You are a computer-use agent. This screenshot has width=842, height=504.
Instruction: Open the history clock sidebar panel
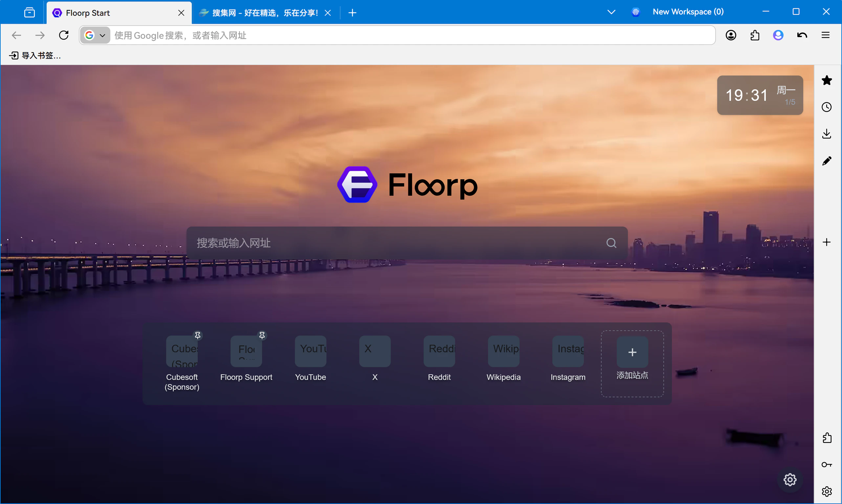[x=826, y=107]
